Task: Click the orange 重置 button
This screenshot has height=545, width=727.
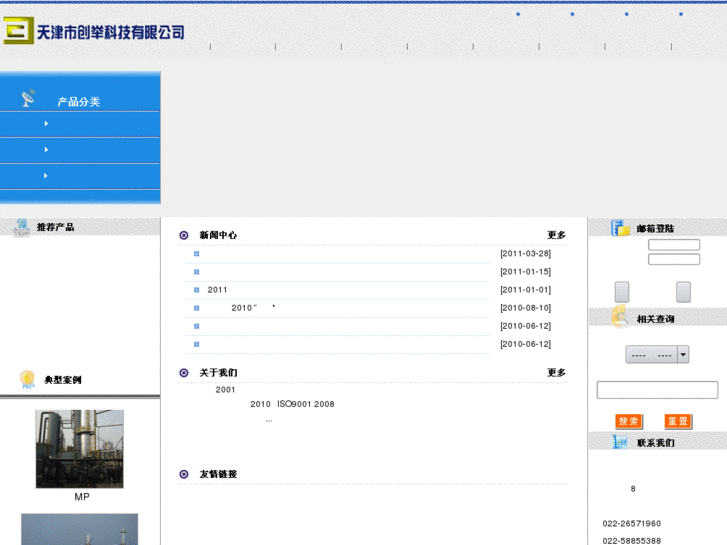Action: (678, 421)
